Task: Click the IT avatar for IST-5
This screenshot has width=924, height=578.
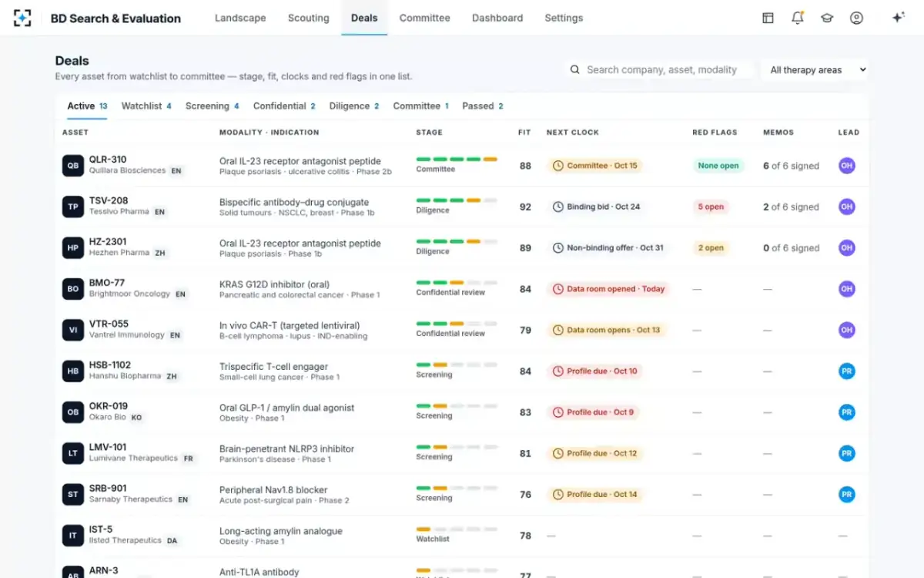Action: [73, 536]
